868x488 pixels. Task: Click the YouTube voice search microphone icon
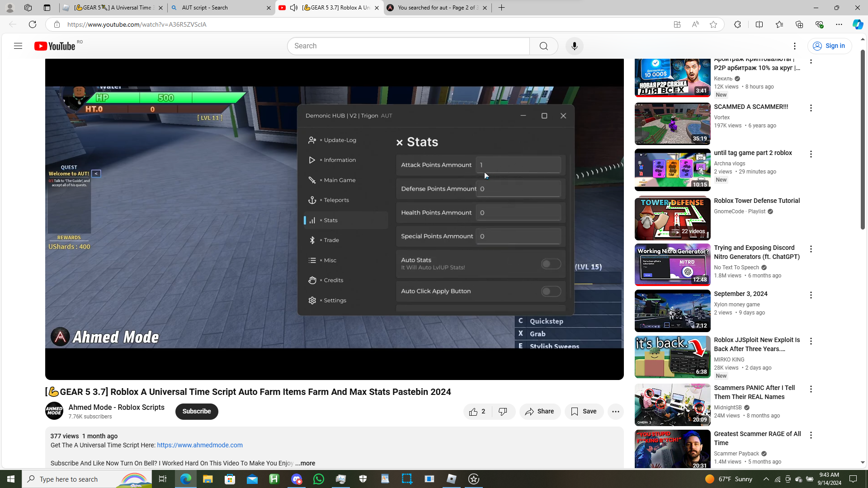pyautogui.click(x=574, y=46)
